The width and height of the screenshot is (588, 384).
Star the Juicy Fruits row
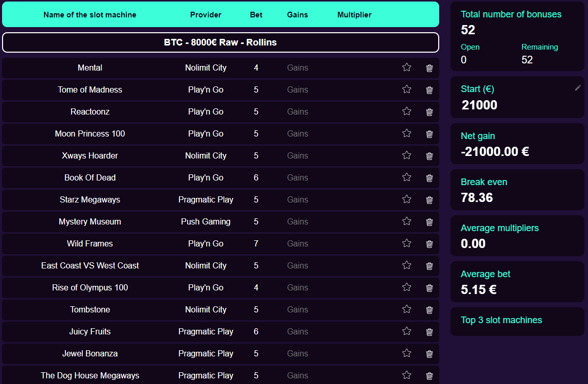[407, 331]
